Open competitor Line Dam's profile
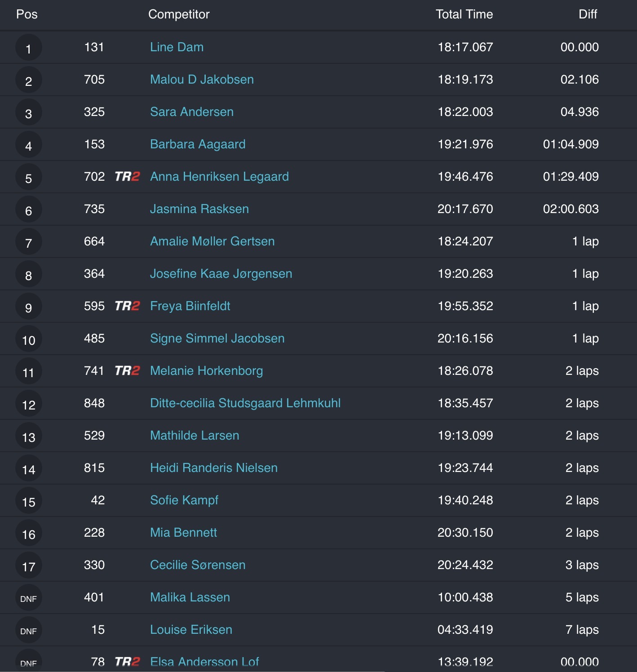The height and width of the screenshot is (672, 637). (177, 47)
